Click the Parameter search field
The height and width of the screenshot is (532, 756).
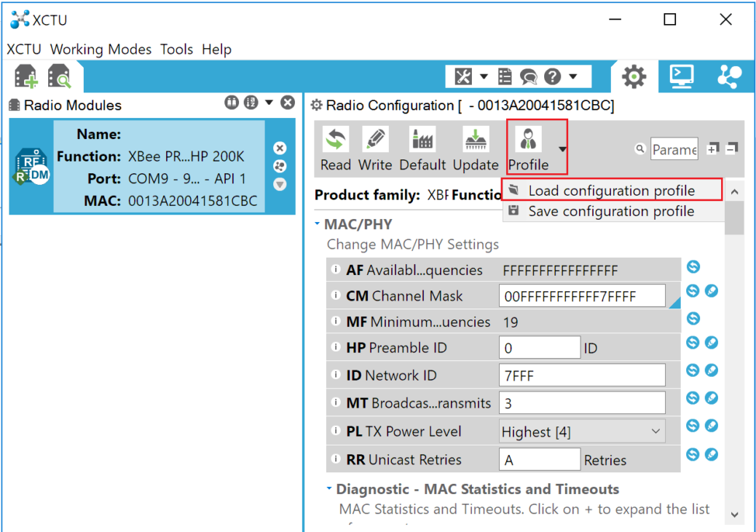tap(674, 149)
